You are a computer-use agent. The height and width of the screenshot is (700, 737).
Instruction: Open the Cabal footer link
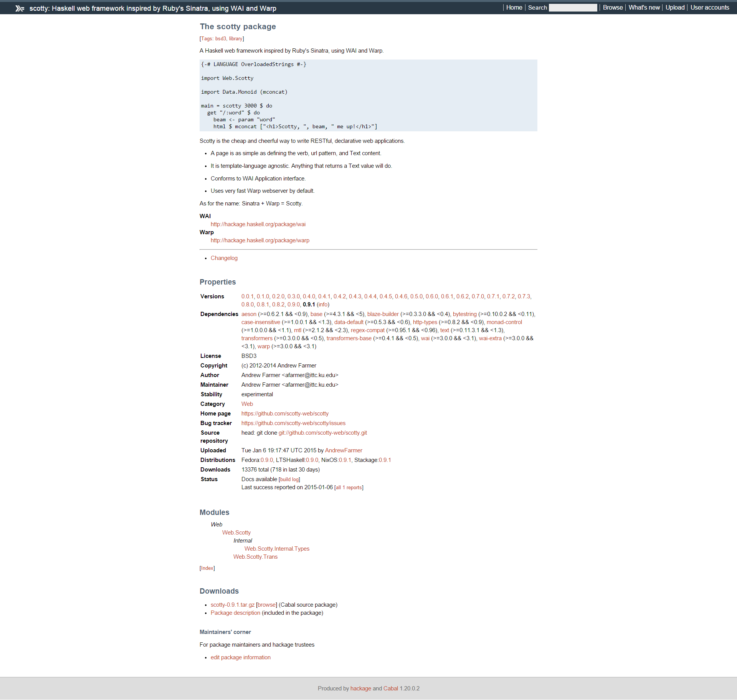(391, 688)
